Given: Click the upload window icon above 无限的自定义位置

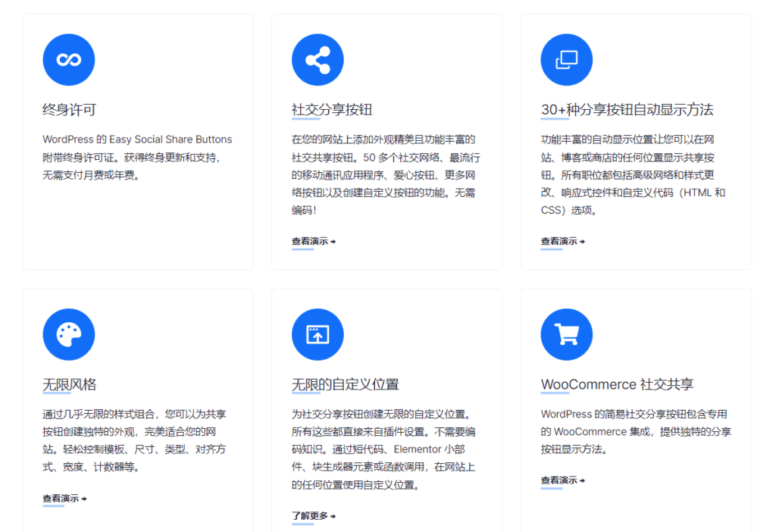Looking at the screenshot, I should point(318,334).
